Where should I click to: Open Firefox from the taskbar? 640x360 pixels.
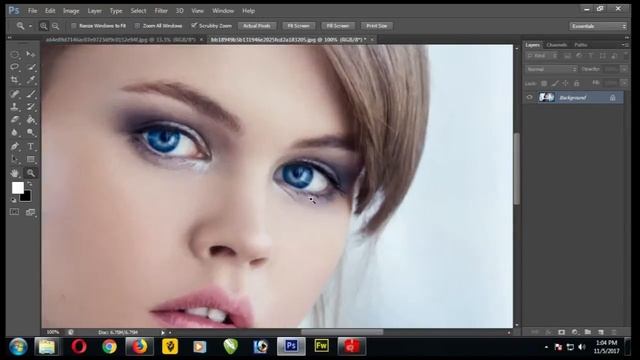tap(139, 347)
